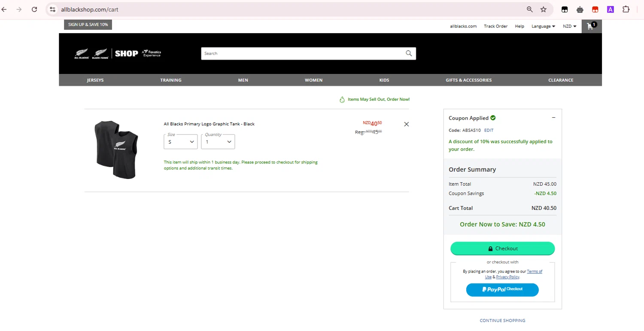Click the address bar URL
This screenshot has width=644, height=331.
pyautogui.click(x=90, y=9)
